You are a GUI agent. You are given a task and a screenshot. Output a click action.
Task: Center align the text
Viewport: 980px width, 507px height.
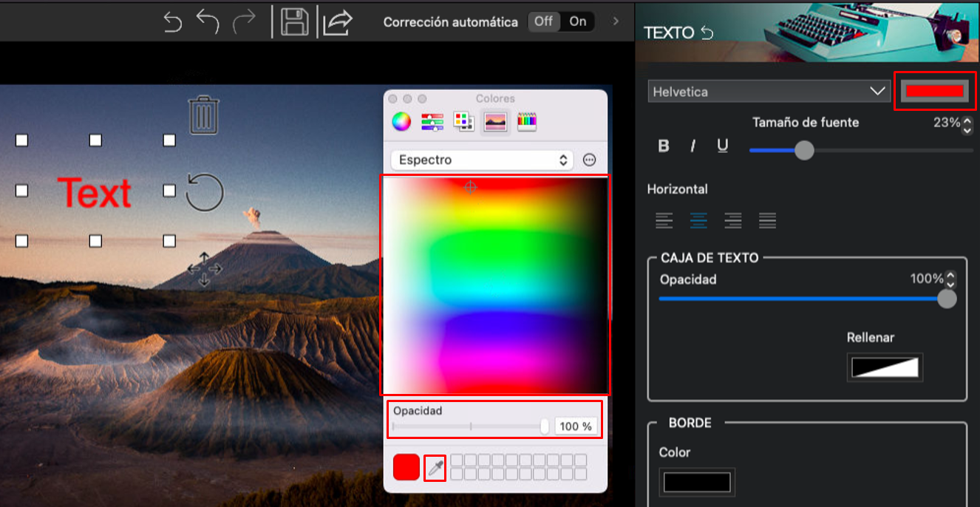click(698, 220)
